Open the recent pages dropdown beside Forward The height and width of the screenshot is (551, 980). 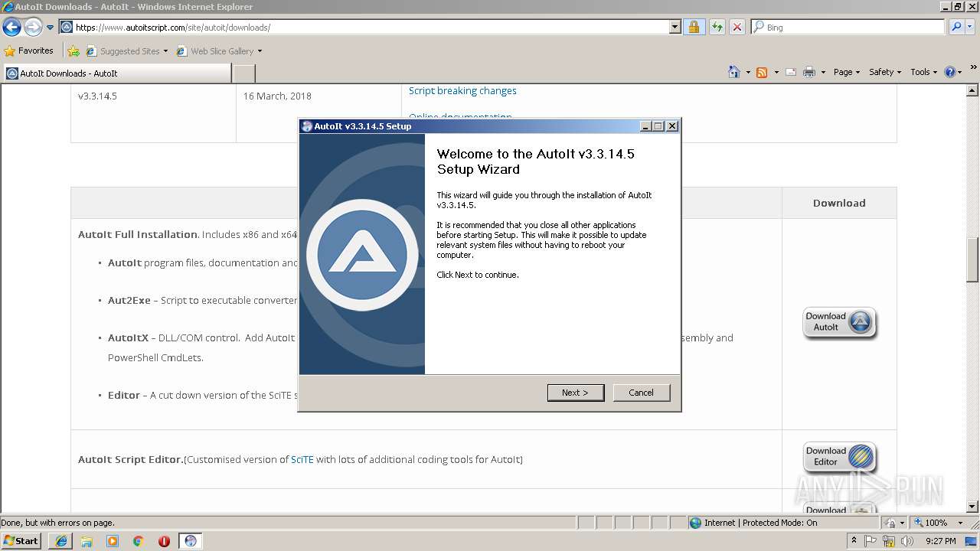coord(50,28)
